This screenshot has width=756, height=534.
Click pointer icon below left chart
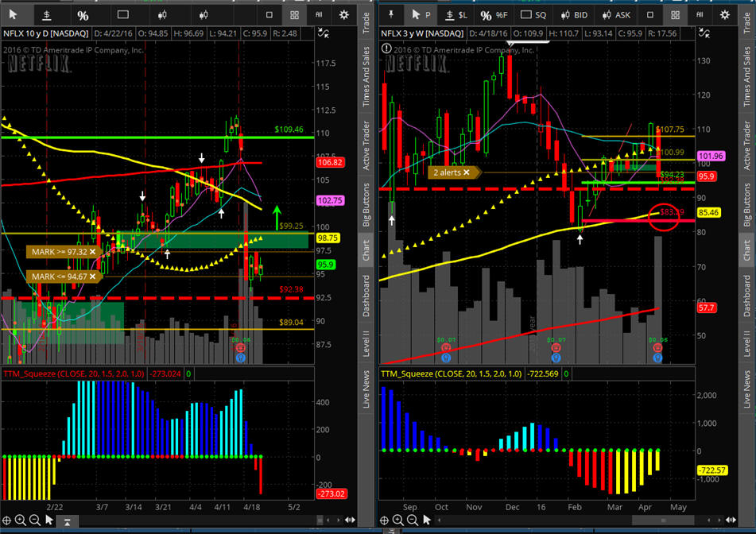point(49,520)
